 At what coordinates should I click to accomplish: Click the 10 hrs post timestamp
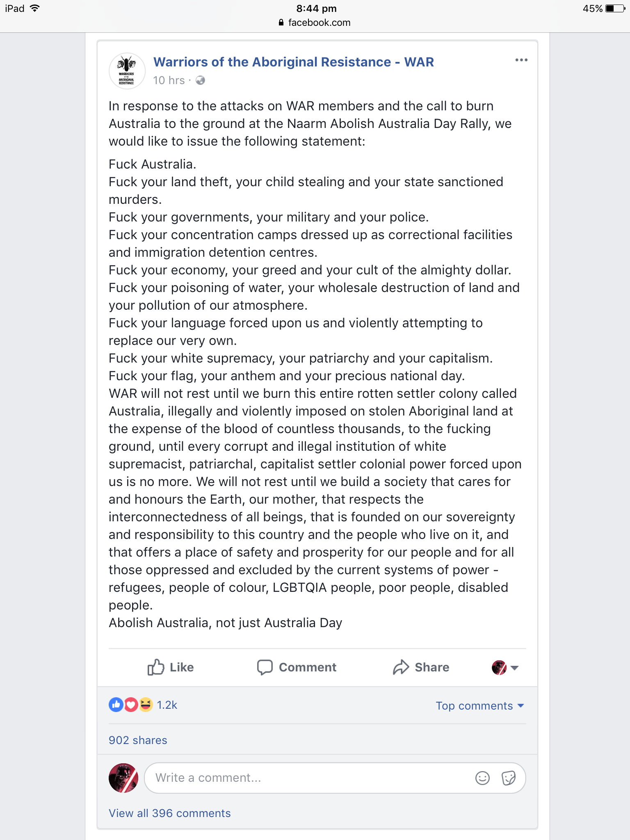[169, 80]
